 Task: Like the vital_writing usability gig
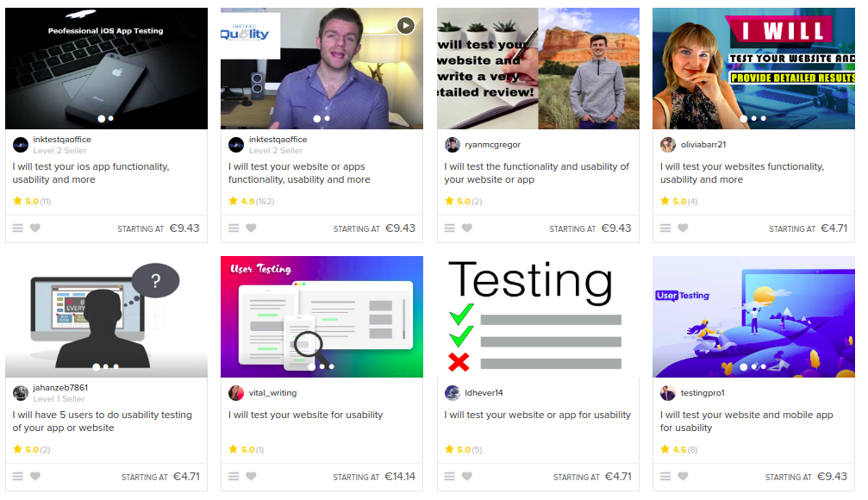251,476
